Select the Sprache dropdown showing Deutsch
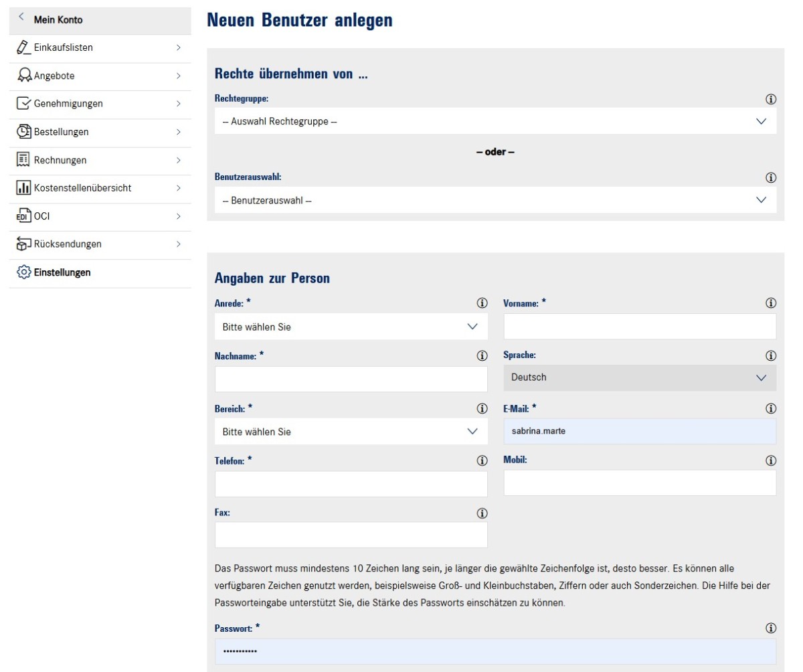This screenshot has width=803, height=672. pos(639,377)
